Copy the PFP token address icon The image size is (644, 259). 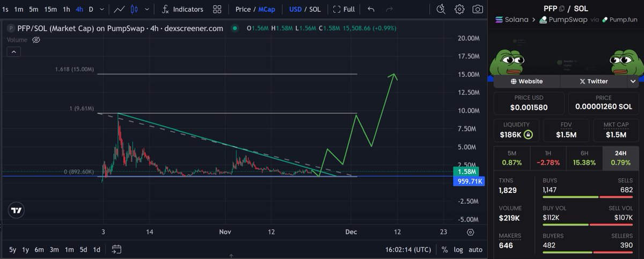pyautogui.click(x=562, y=8)
